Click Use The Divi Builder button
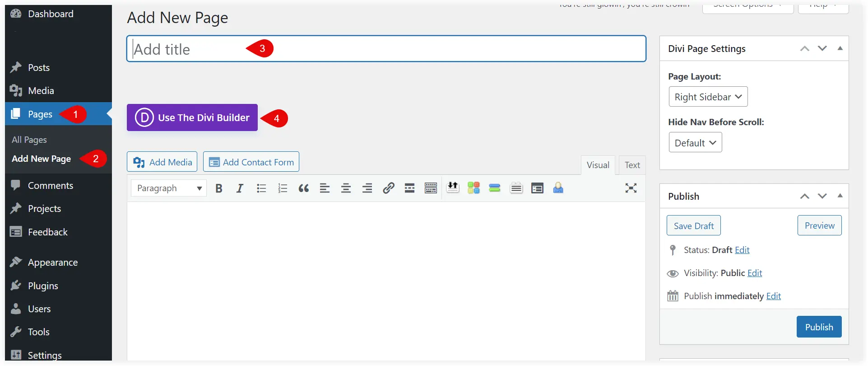 192,117
